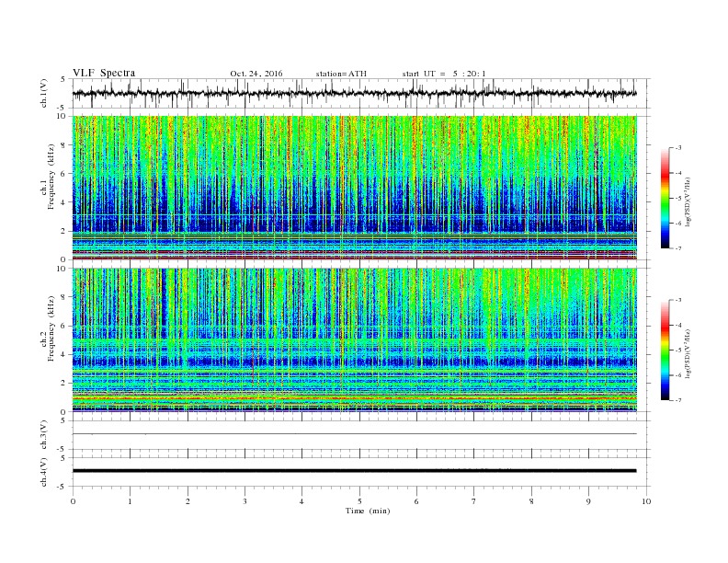The width and height of the screenshot is (728, 563).
Task: Click the "station=ATH" header label
Action: (x=341, y=74)
